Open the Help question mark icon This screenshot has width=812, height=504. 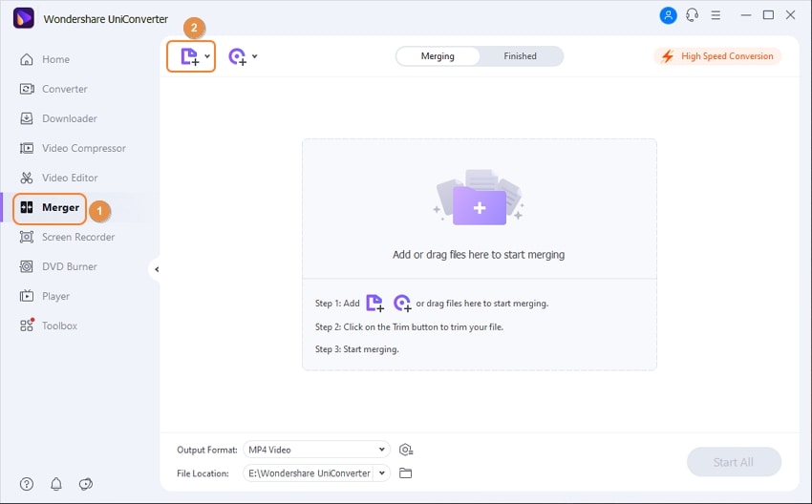27,484
